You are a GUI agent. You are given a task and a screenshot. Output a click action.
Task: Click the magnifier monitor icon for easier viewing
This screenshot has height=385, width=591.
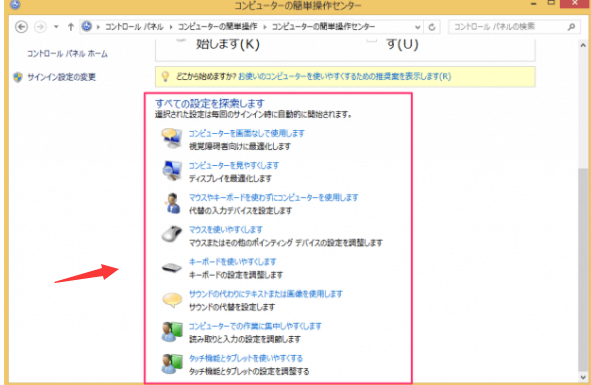[x=172, y=171]
